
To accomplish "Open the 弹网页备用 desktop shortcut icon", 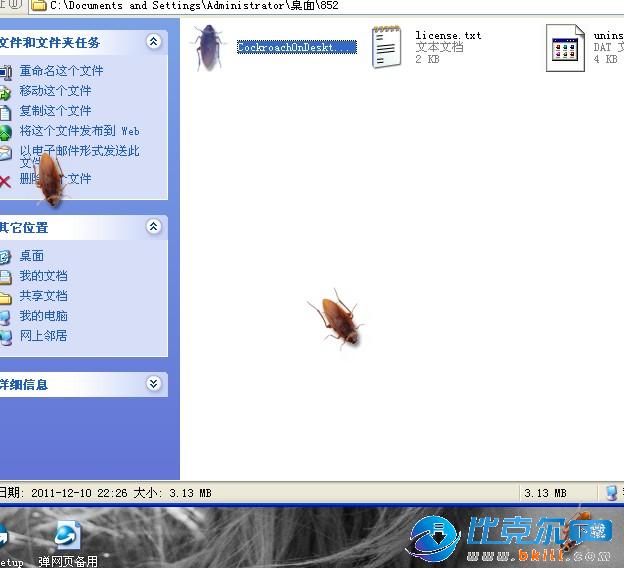I will (x=68, y=537).
